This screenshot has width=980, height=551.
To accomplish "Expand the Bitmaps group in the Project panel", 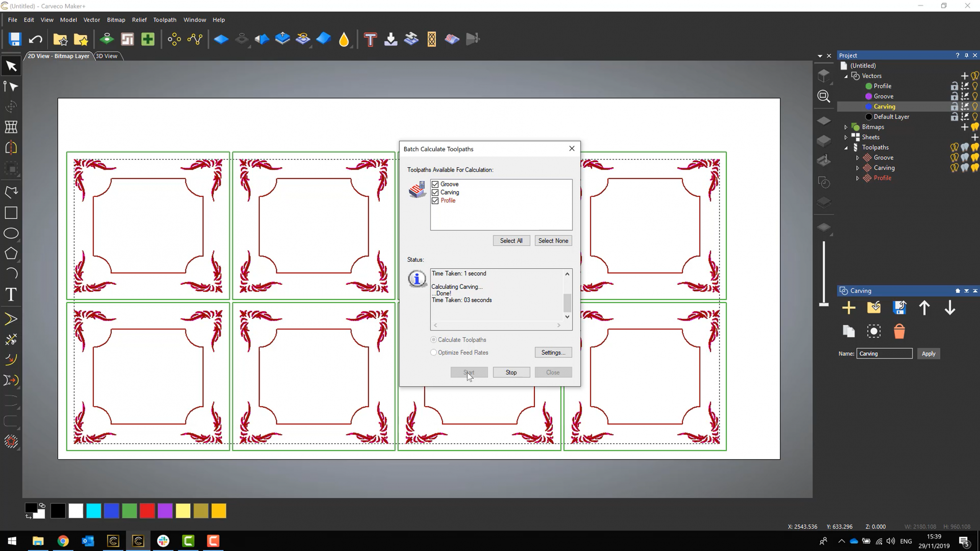I will pos(846,127).
